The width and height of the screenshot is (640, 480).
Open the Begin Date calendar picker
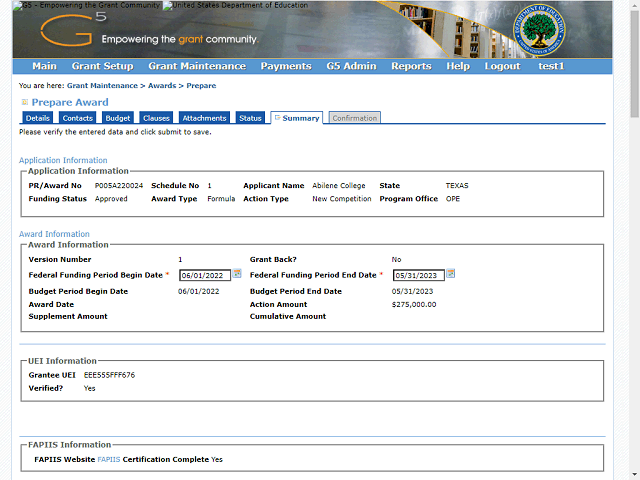point(237,274)
